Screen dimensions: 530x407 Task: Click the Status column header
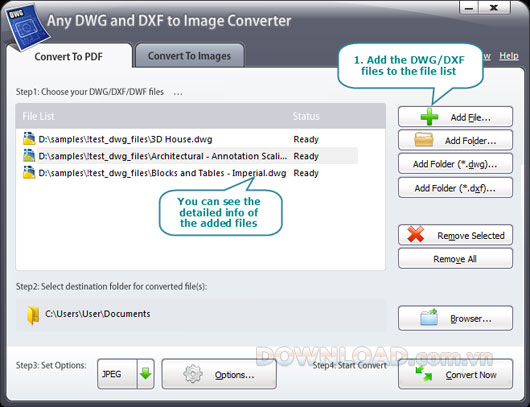pos(306,116)
